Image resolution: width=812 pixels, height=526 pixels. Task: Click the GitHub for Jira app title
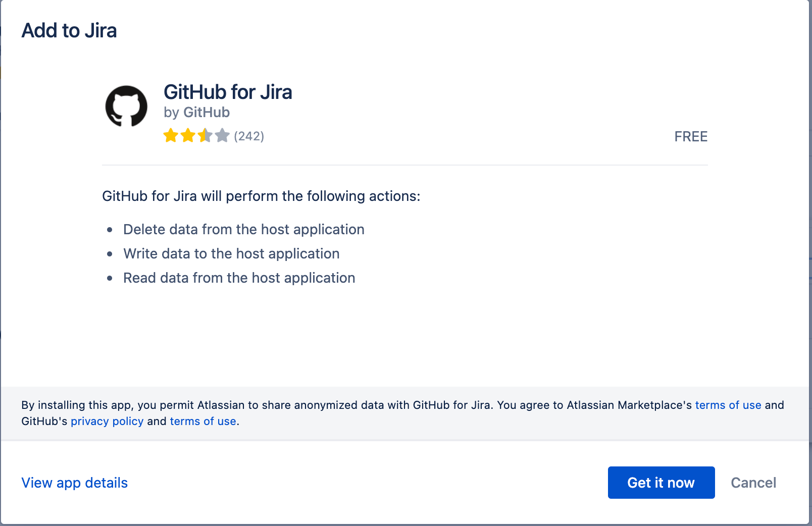pyautogui.click(x=228, y=92)
